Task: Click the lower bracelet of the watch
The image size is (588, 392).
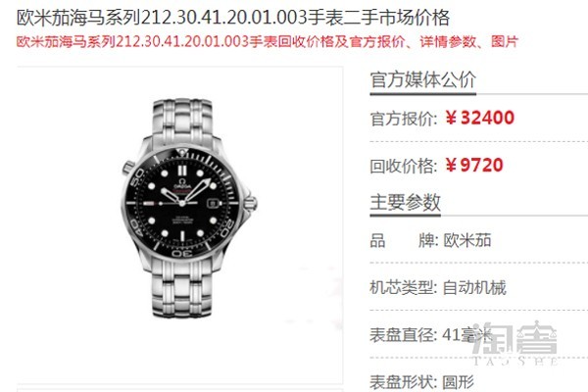Action: [x=181, y=288]
